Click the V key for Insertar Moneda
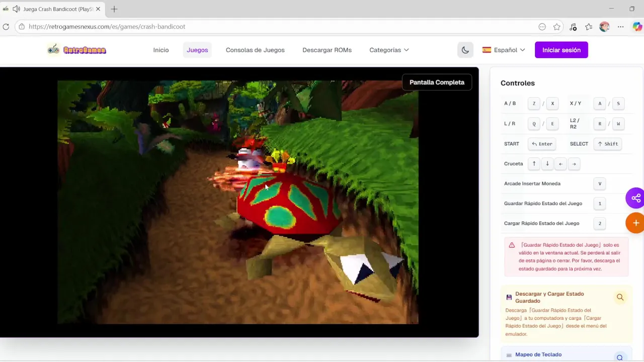 600,184
